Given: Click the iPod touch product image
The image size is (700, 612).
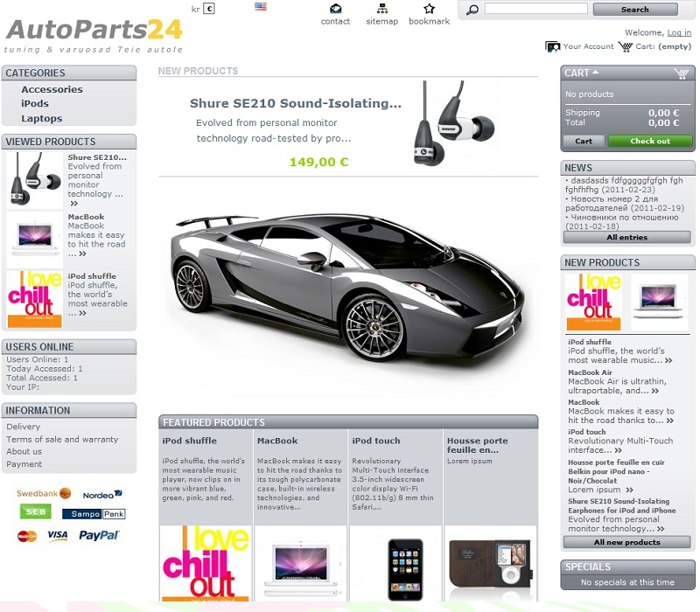Looking at the screenshot, I should tap(405, 570).
